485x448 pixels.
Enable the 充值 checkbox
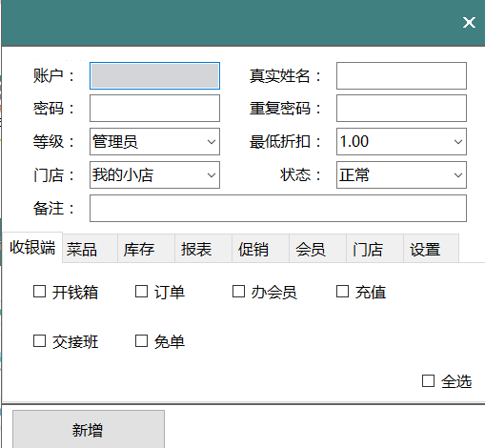pos(342,292)
